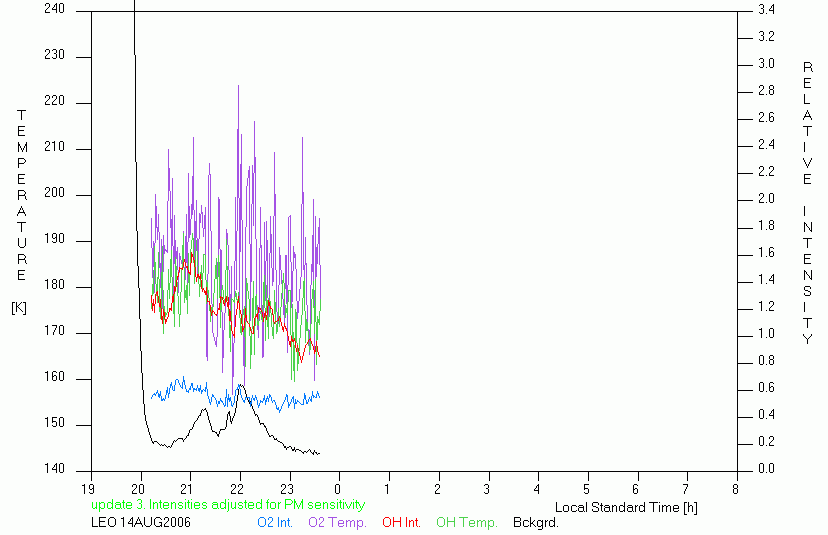
Task: Click the 0.4 relative intensity label
Action: tap(766, 415)
